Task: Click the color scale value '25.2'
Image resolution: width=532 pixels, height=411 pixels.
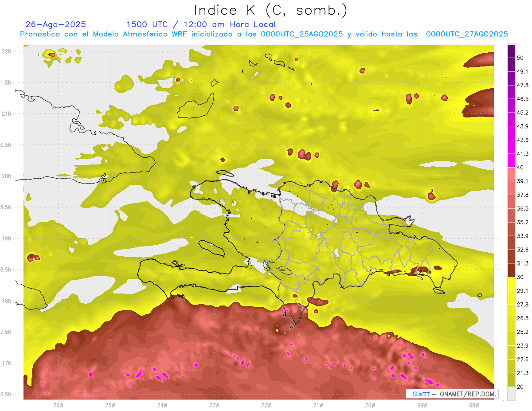Action: [x=523, y=332]
